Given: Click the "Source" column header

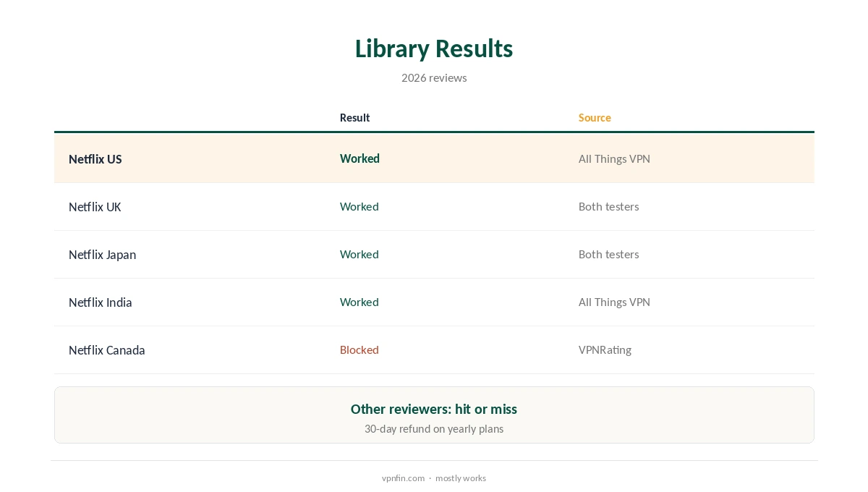Looking at the screenshot, I should coord(595,117).
